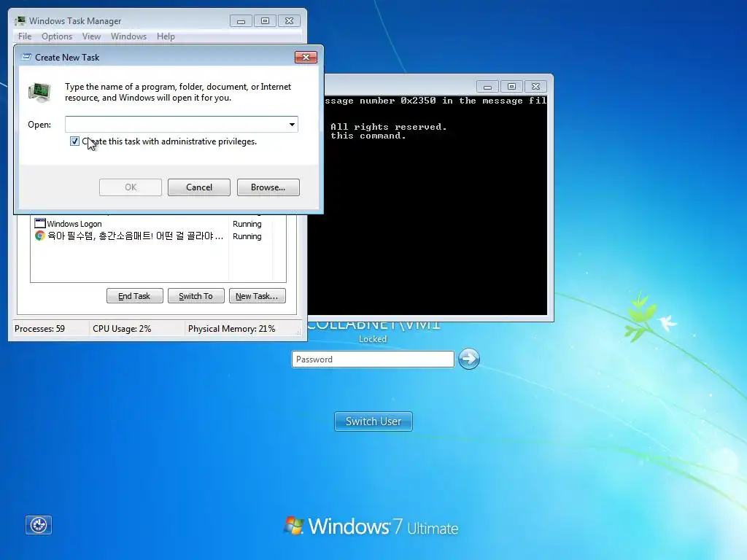747x560 pixels.
Task: Uncheck the administrative privileges checkbox
Action: [75, 141]
